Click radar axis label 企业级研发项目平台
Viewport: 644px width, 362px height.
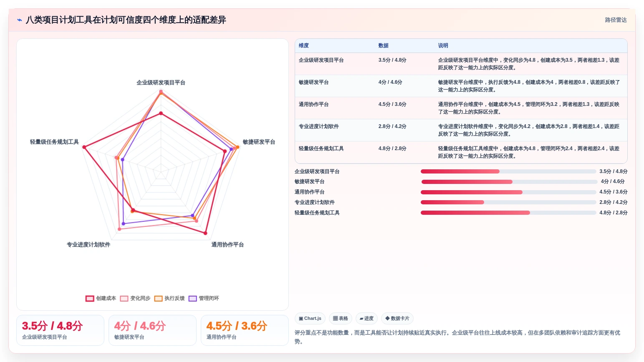coord(161,83)
